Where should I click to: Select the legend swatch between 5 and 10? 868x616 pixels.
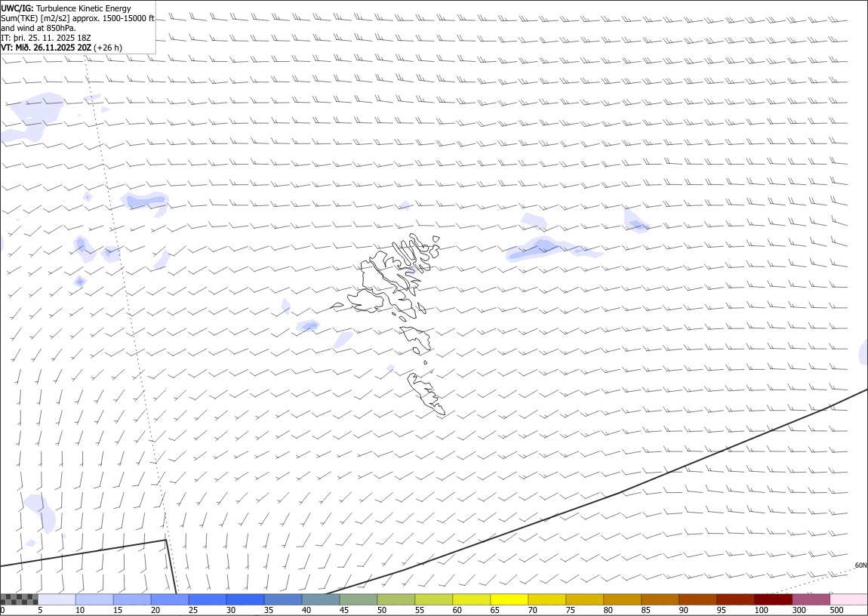point(57,599)
